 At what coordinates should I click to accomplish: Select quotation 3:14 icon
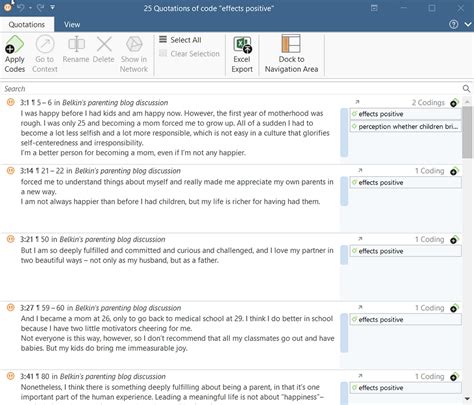point(11,171)
